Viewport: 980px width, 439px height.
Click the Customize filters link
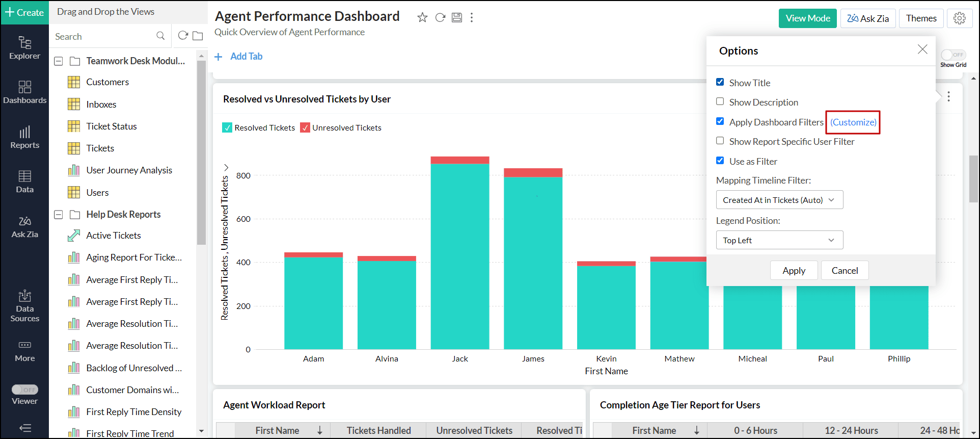(853, 122)
